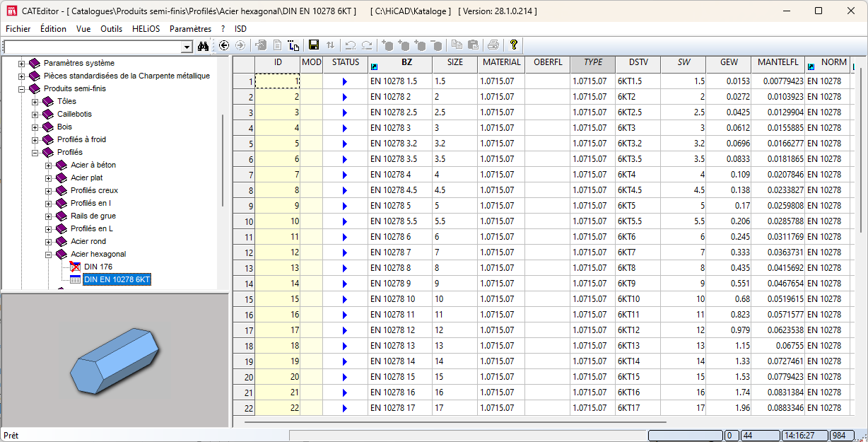
Task: Click the link icon in the NORM header
Action: pyautogui.click(x=811, y=67)
